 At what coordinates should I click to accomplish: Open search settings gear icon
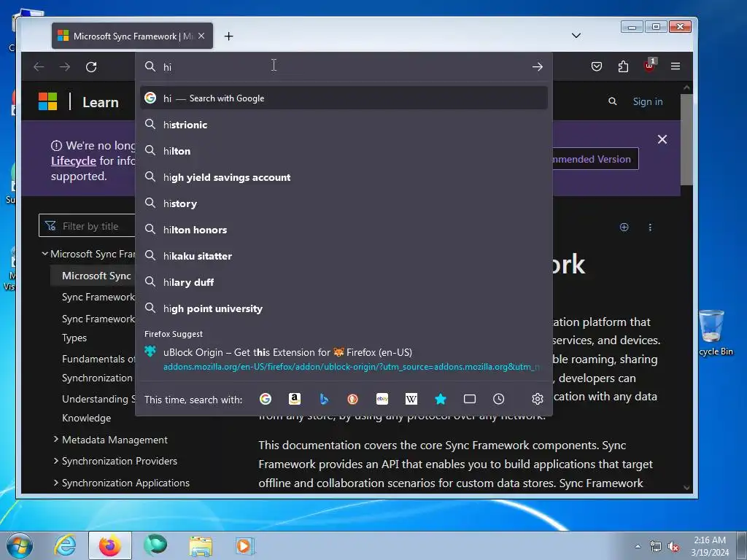pyautogui.click(x=538, y=399)
